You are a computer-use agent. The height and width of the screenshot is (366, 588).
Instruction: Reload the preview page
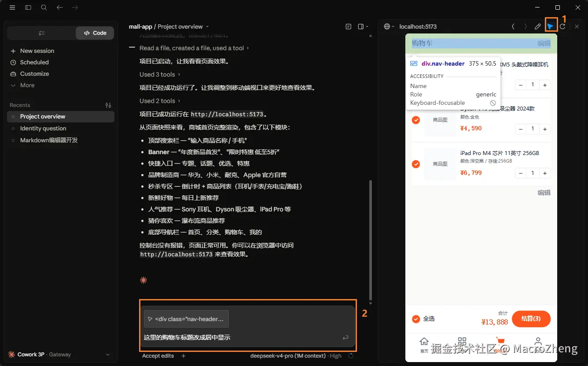tap(562, 27)
